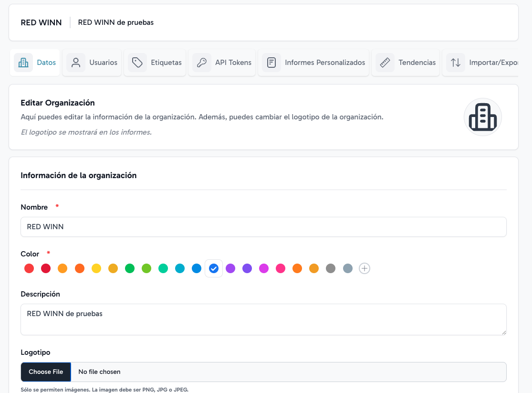Open the Informes Personalizados tab
This screenshot has width=532, height=393.
324,63
